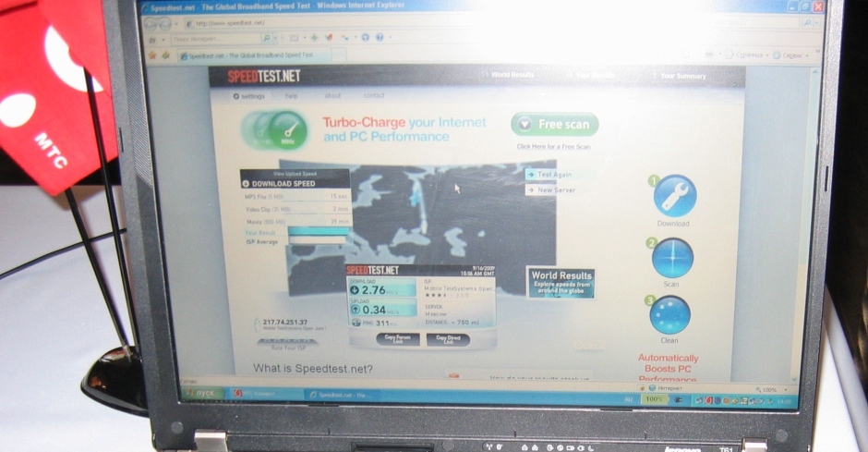Image resolution: width=868 pixels, height=452 pixels.
Task: Open the Tools (Сервис) dropdown menu
Action: 790,55
